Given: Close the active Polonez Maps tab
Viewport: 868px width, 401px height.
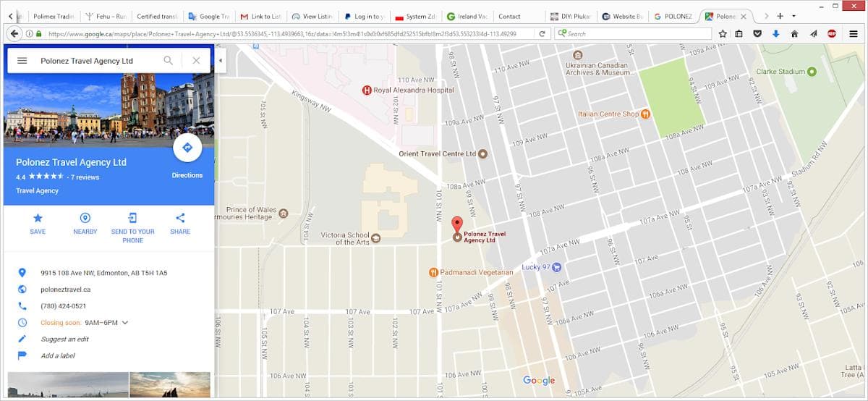Looking at the screenshot, I should [743, 16].
